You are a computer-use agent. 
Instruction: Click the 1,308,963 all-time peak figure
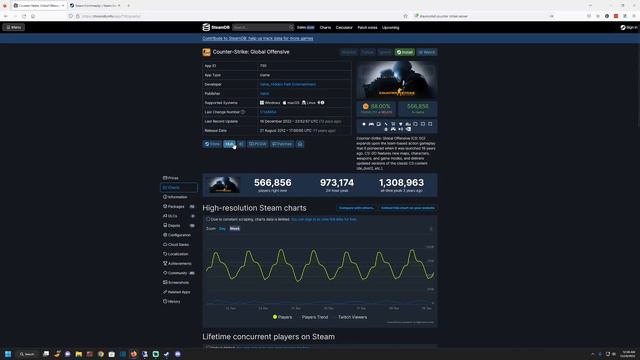[x=401, y=182]
